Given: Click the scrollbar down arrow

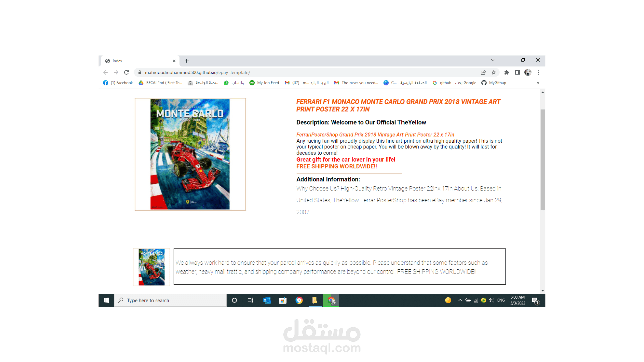Looking at the screenshot, I should pos(542,291).
